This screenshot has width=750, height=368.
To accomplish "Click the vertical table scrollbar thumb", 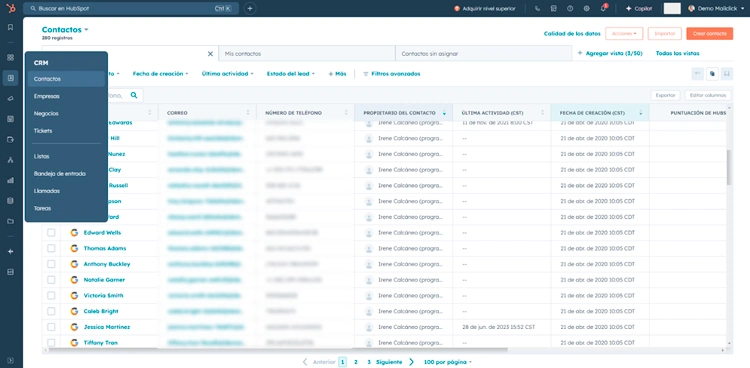I will [729, 167].
